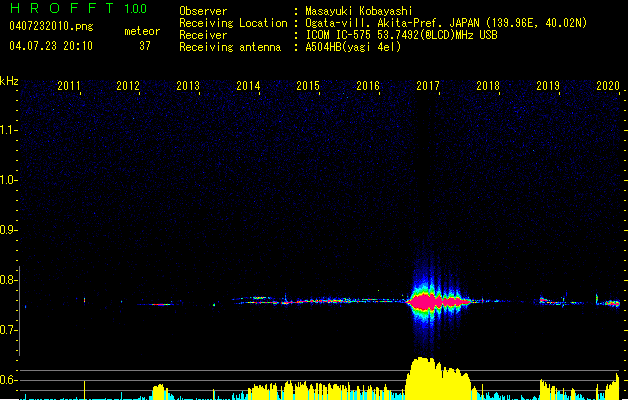629x400 pixels.
Task: Click the 2014 time axis marker
Action: pos(248,85)
